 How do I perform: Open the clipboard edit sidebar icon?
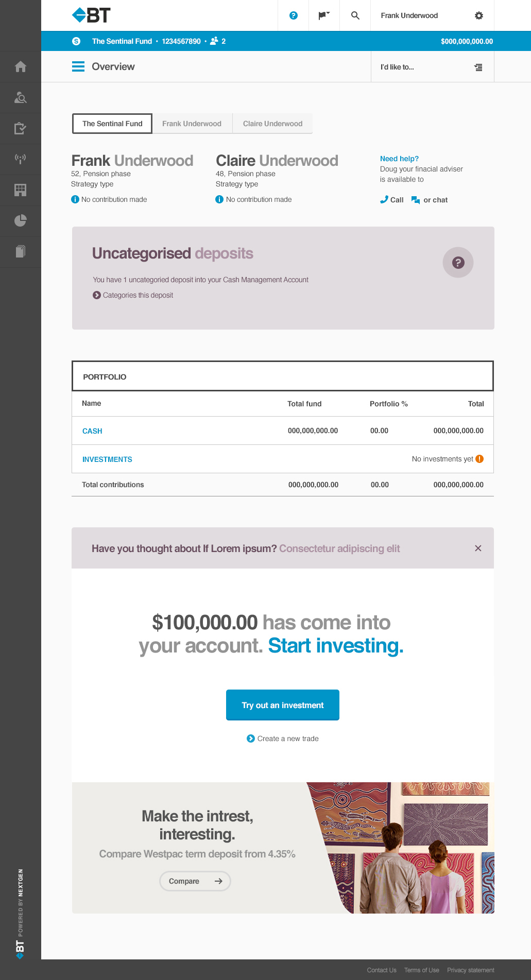pyautogui.click(x=21, y=128)
